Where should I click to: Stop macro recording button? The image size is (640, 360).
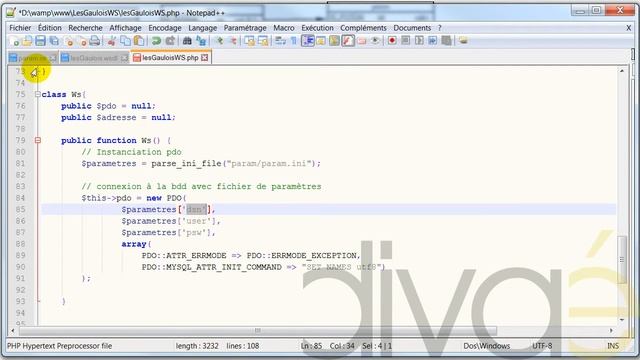[x=406, y=41]
